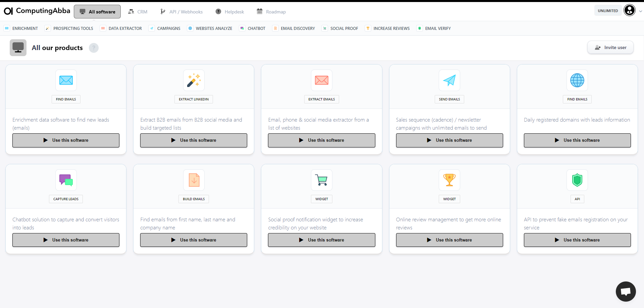Click the WIDGET tag under the trophy
Image resolution: width=644 pixels, height=308 pixels.
tap(449, 199)
